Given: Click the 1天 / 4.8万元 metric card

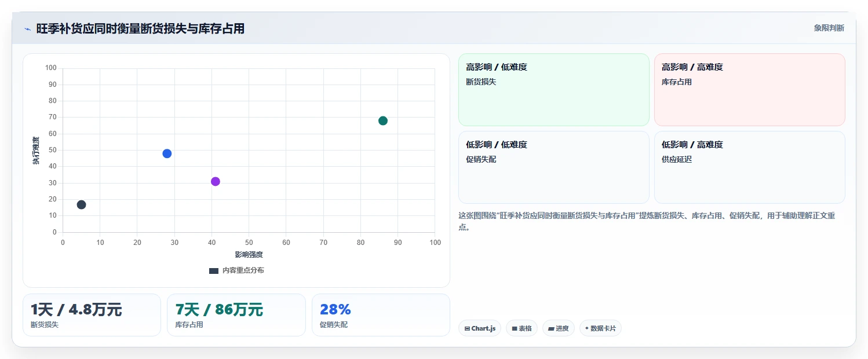Looking at the screenshot, I should [92, 315].
